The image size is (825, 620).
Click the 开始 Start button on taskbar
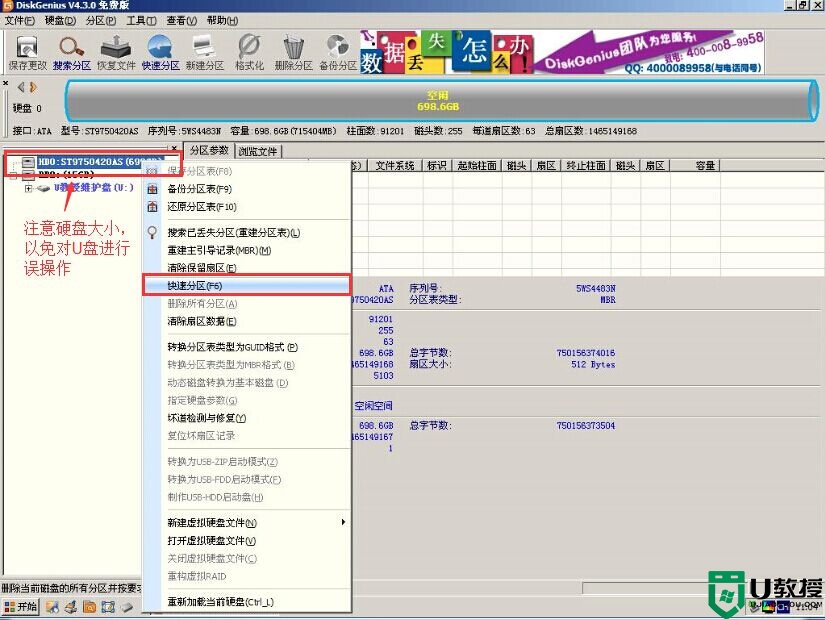(x=22, y=607)
